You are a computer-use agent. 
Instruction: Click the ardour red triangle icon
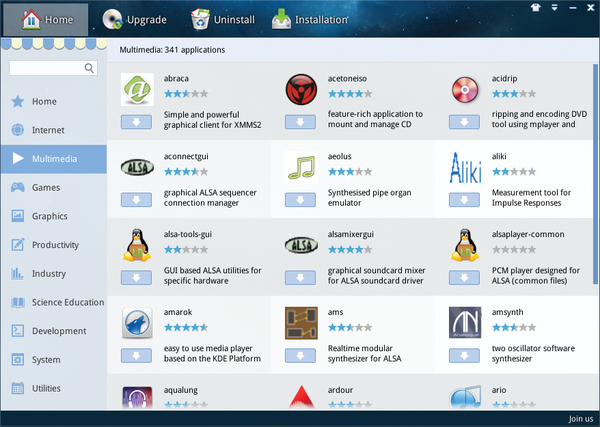pos(302,397)
